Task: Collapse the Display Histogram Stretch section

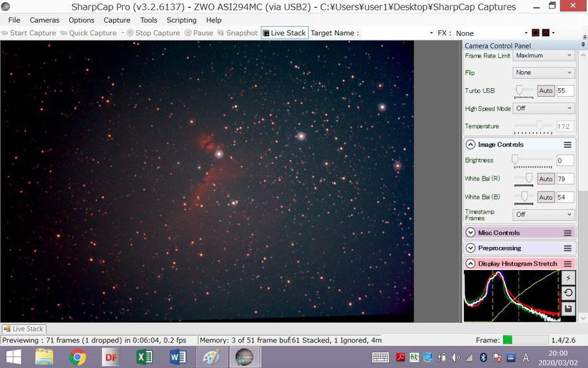Action: point(470,263)
